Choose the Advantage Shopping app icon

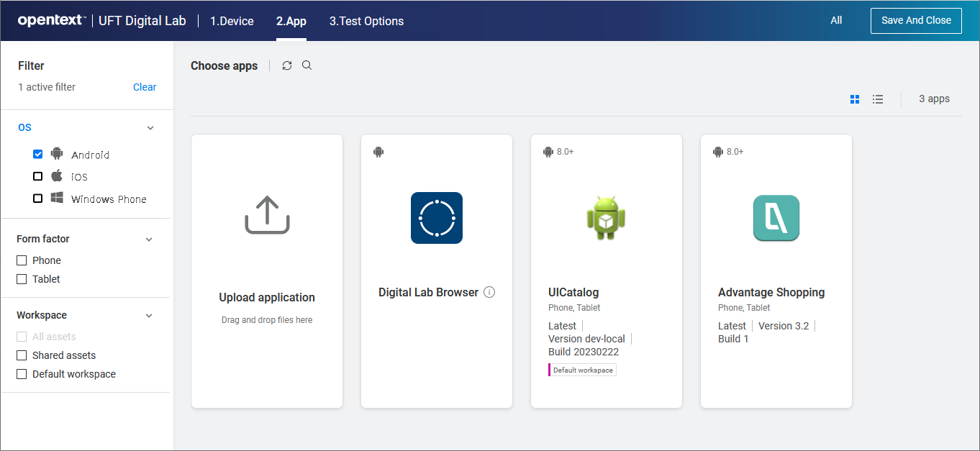coord(776,218)
